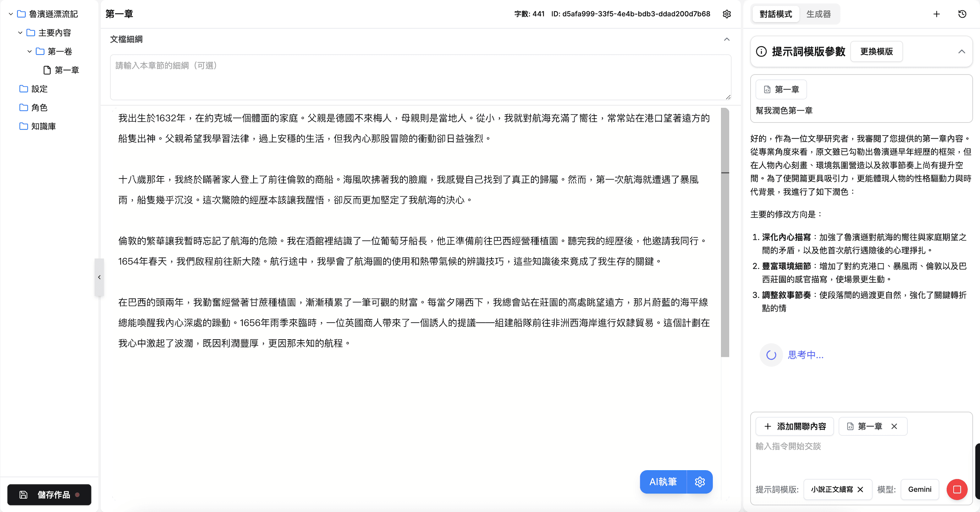This screenshot has height=512, width=980.
Task: Clear the 小說正文續寫 prompt template
Action: tap(861, 489)
